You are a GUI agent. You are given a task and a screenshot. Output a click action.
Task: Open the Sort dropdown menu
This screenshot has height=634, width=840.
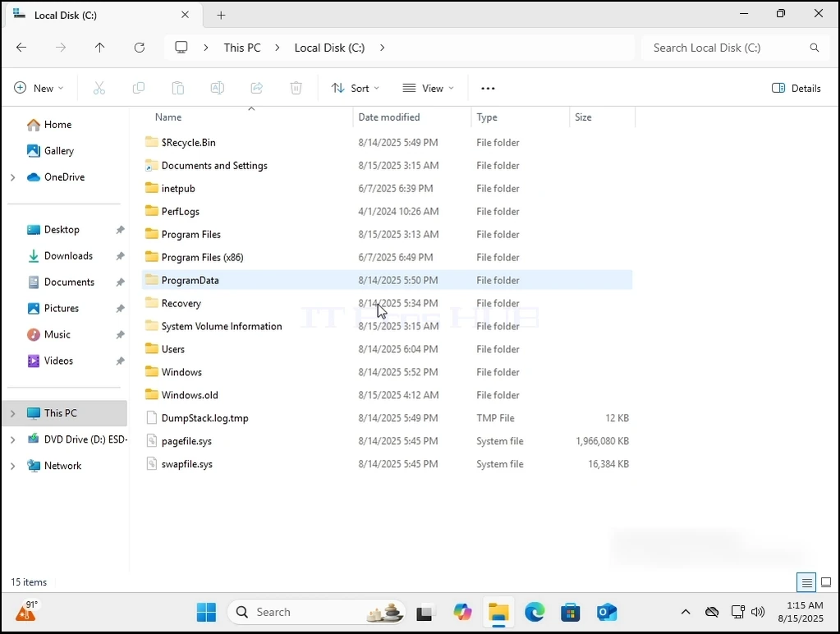[x=356, y=89]
